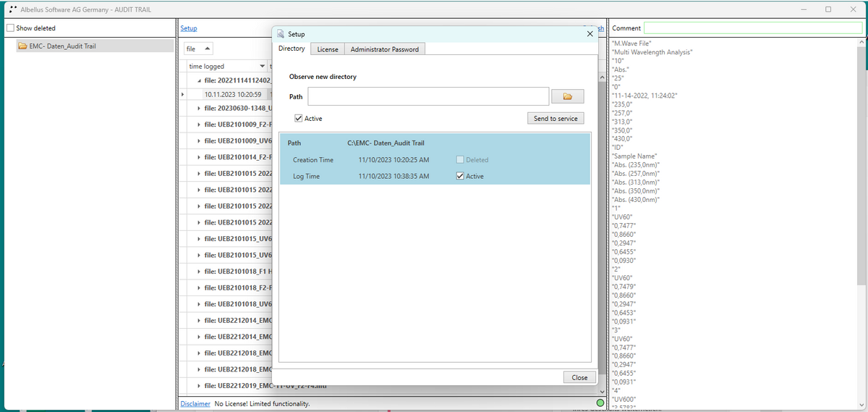Click the "0,0930" value line

(x=624, y=261)
